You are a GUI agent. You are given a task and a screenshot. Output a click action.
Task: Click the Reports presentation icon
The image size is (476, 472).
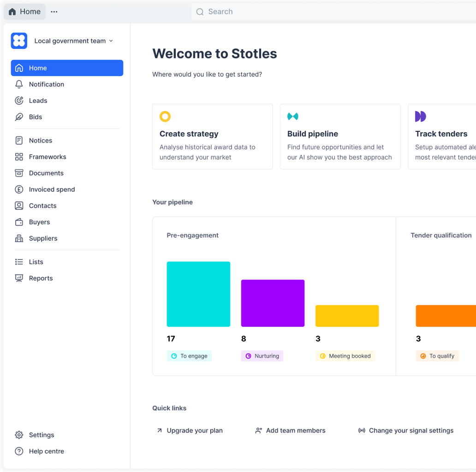[x=19, y=278]
